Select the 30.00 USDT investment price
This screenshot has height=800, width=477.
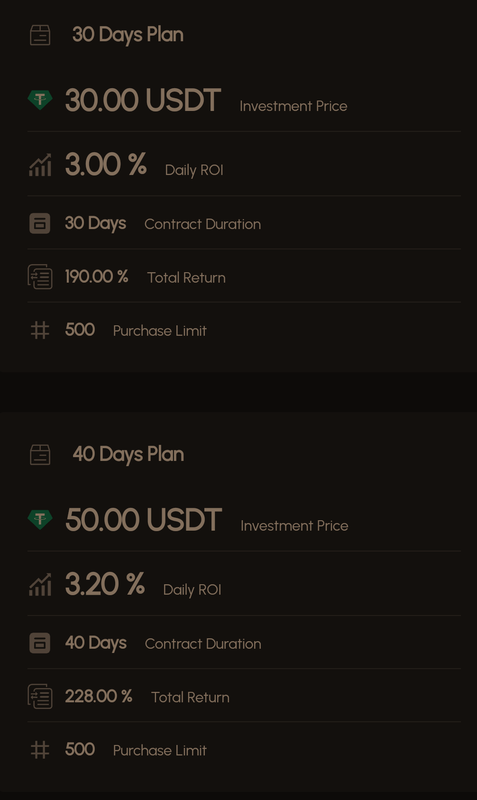[x=143, y=100]
